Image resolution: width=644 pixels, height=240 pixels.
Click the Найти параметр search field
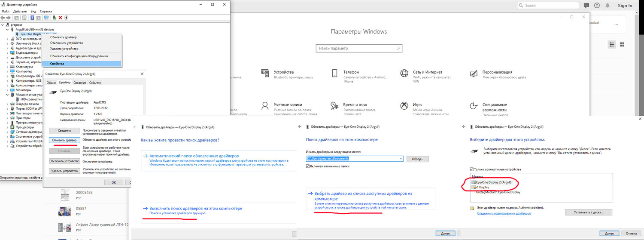click(x=358, y=49)
